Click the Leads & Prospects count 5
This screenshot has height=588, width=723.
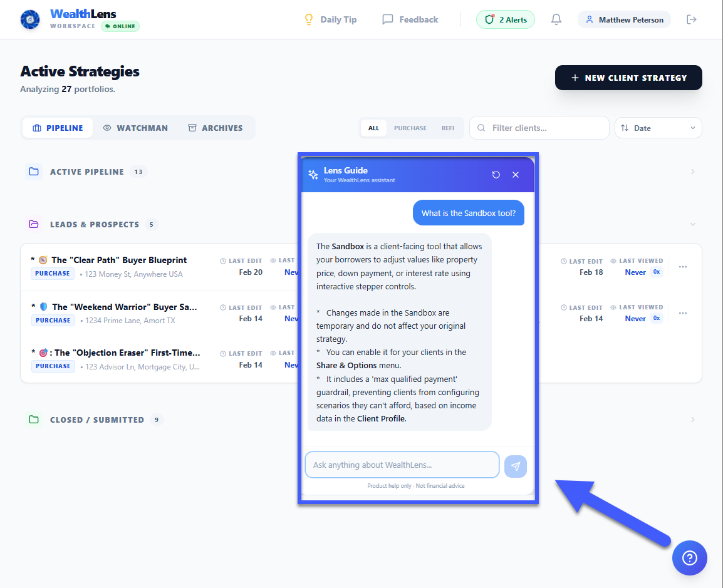tap(151, 224)
